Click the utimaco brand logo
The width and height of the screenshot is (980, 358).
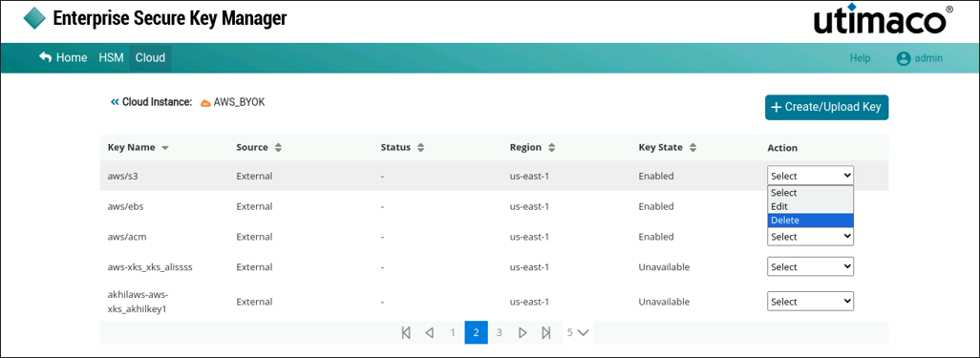(x=884, y=20)
